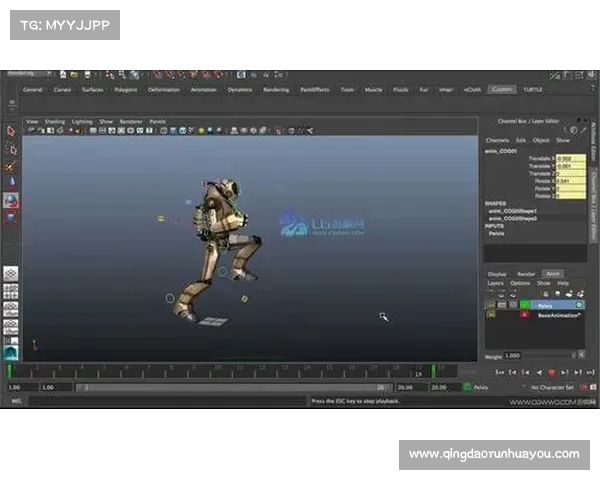
Task: Click the layer Weight slider
Action: tap(547, 356)
